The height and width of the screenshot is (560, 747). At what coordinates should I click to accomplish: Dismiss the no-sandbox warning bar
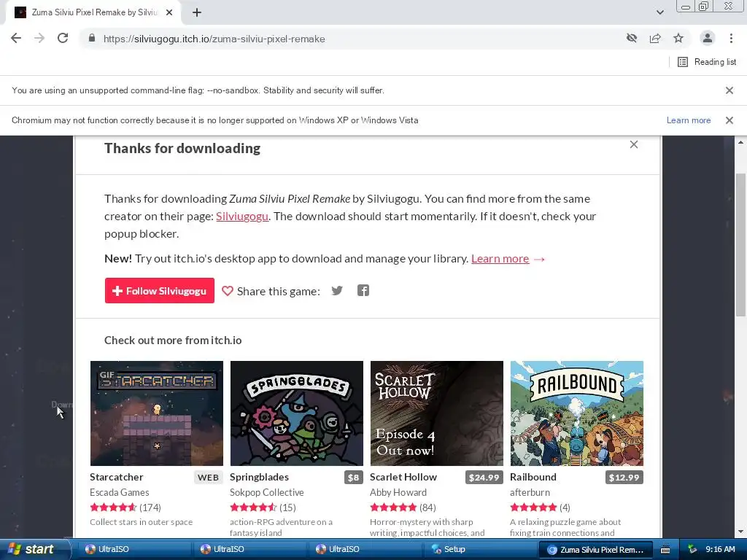tap(729, 90)
